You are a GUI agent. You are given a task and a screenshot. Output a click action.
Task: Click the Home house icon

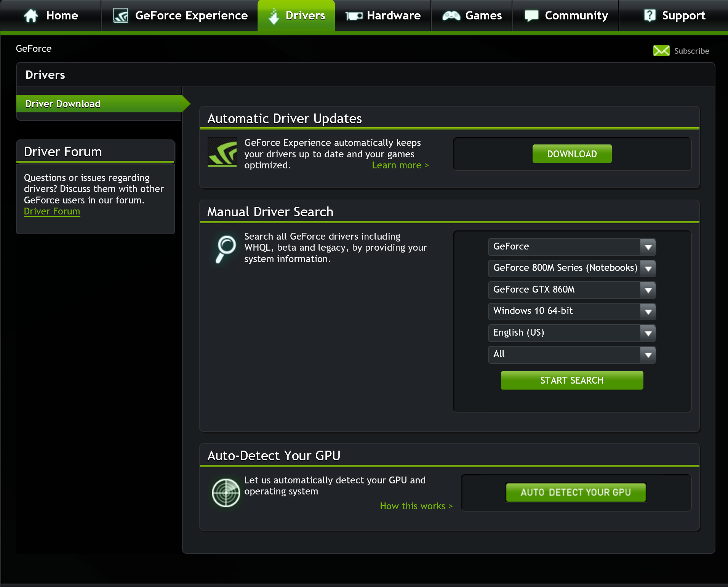click(31, 16)
